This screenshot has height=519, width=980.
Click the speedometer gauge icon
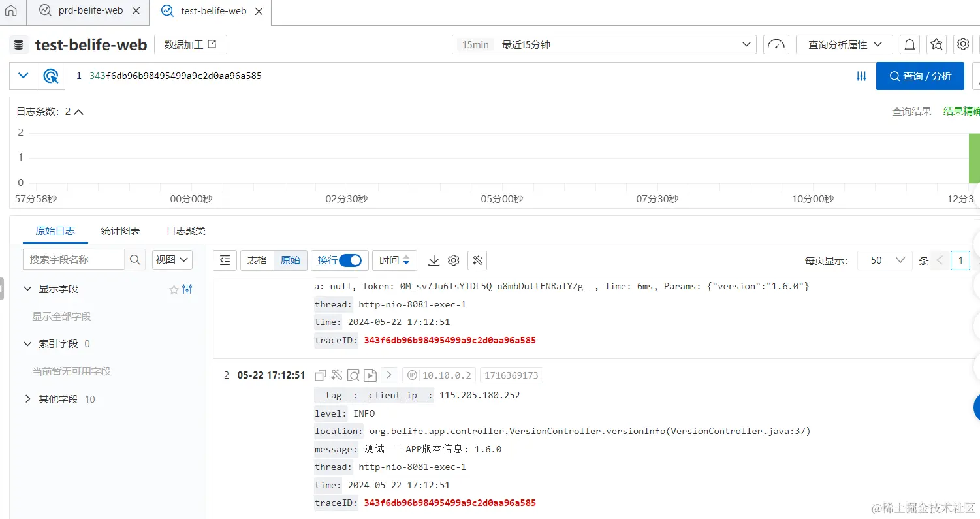click(776, 44)
